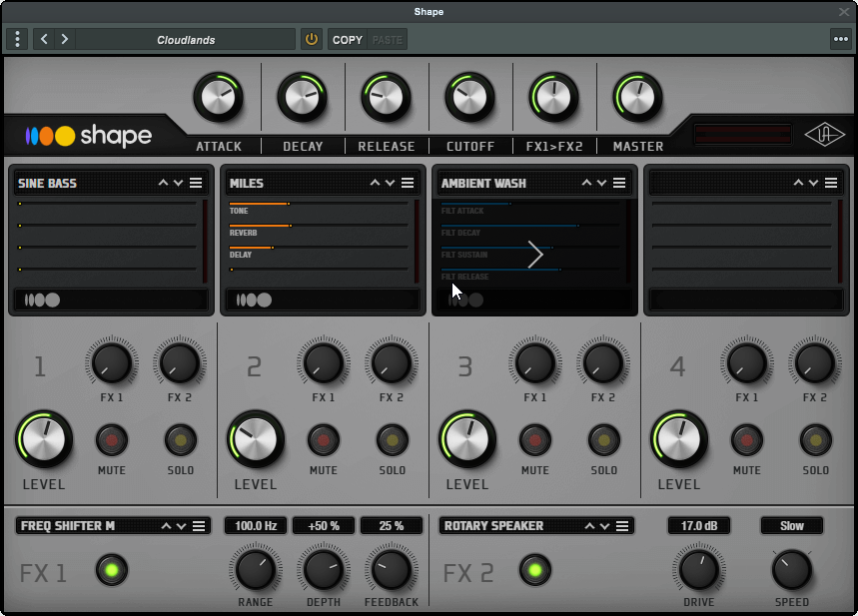
Task: Open empty layer 4 hamburger menu
Action: tap(831, 183)
